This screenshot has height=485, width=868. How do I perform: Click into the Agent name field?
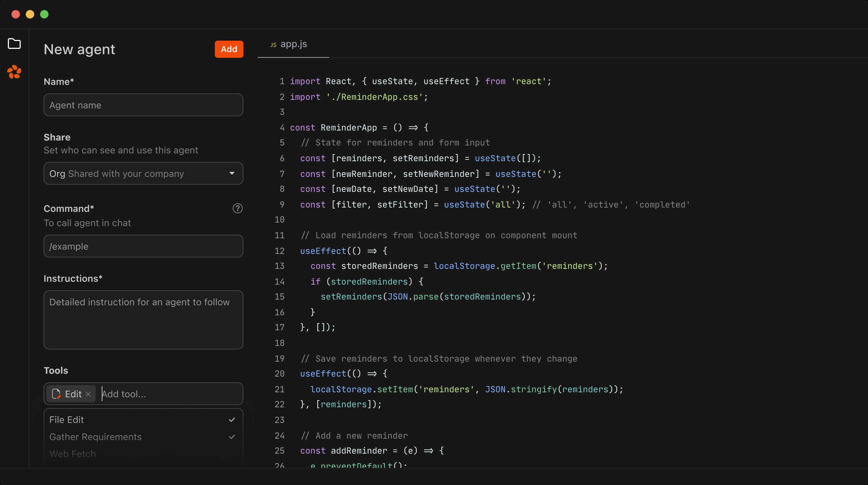click(143, 105)
